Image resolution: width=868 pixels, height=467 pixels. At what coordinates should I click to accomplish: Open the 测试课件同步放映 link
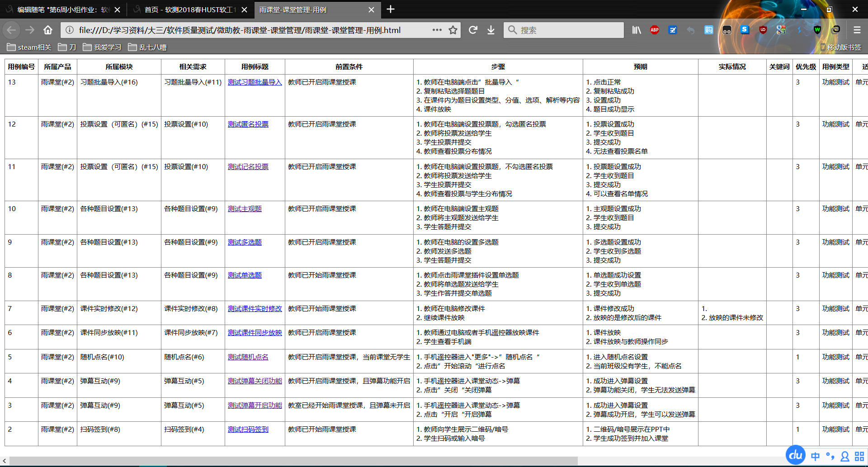point(255,332)
